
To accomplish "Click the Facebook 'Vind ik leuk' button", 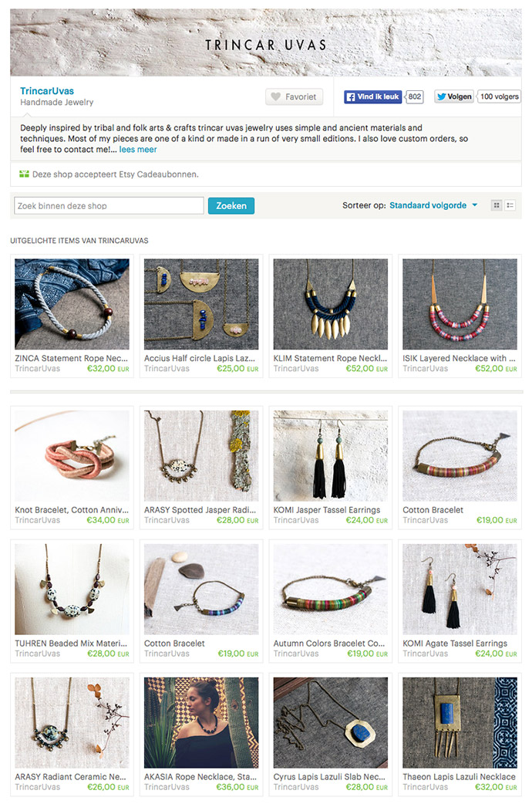I will point(372,96).
